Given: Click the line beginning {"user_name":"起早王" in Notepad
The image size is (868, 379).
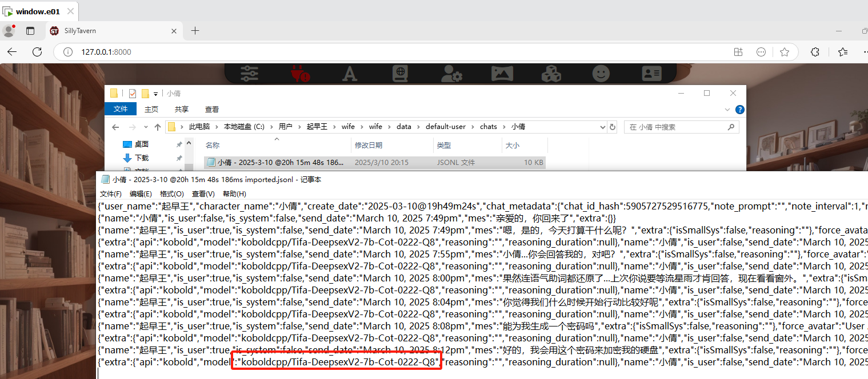Looking at the screenshot, I should [482, 206].
